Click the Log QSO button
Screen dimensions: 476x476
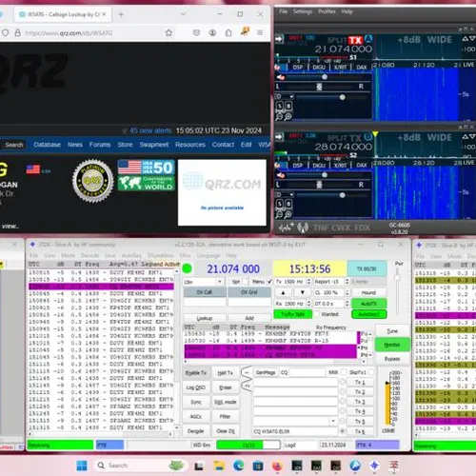coord(196,387)
